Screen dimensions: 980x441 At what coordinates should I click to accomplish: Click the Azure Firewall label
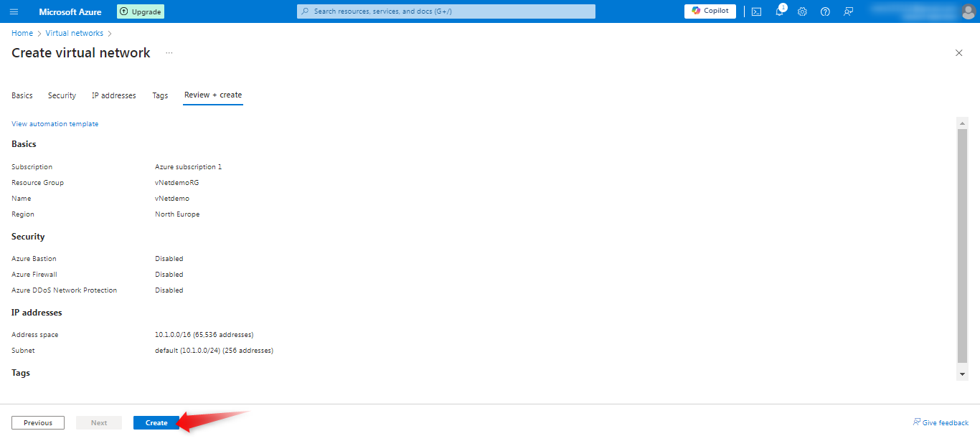pos(34,275)
